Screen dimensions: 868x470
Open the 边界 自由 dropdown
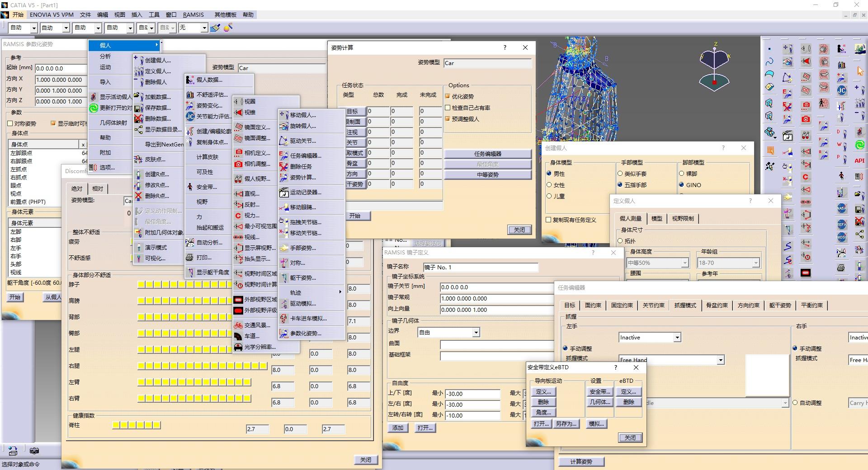pos(448,333)
